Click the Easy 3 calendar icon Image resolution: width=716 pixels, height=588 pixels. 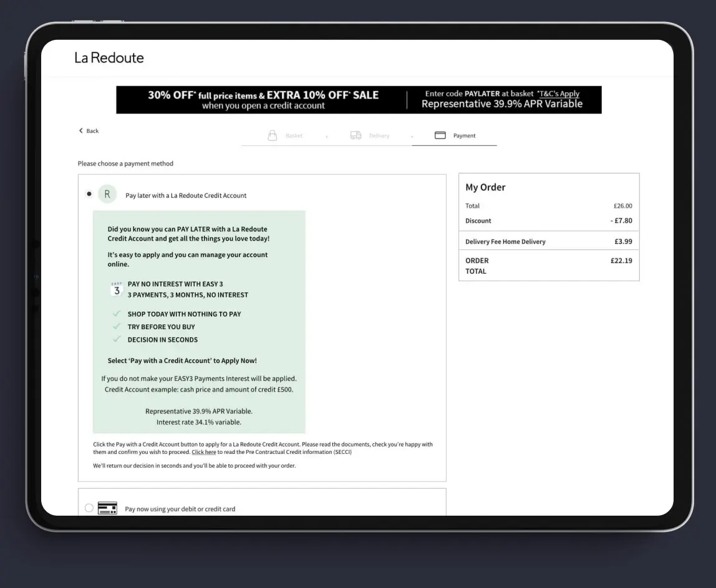pyautogui.click(x=117, y=289)
